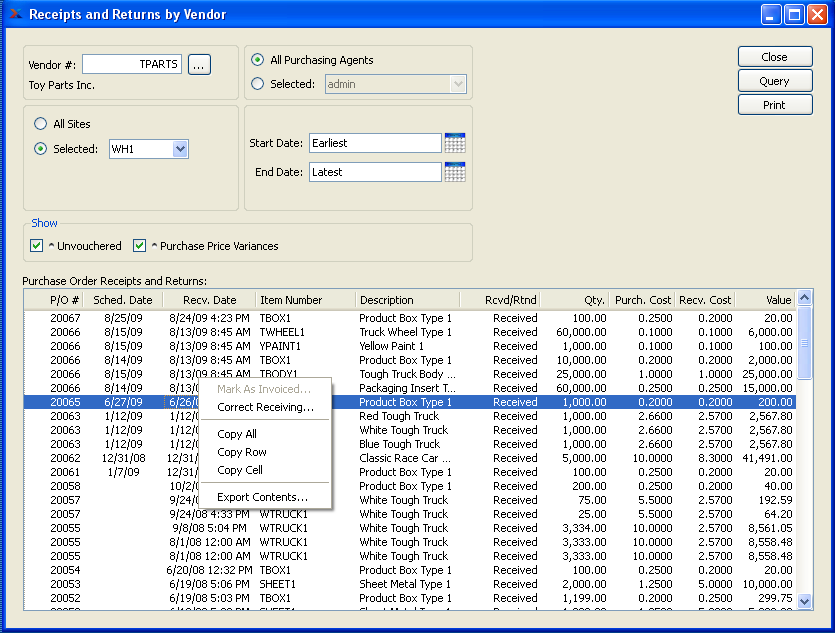Click the xTuple icon in title bar
The width and height of the screenshot is (835, 633).
point(15,15)
